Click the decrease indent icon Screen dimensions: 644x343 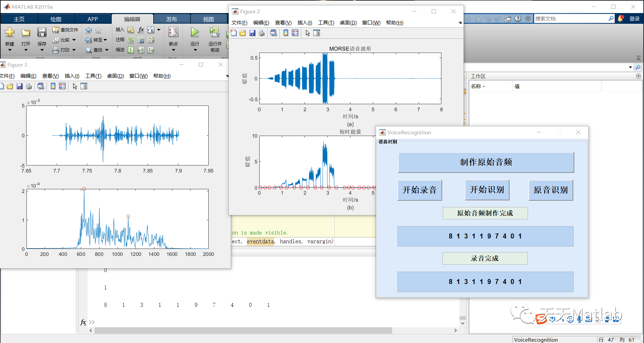[151, 50]
